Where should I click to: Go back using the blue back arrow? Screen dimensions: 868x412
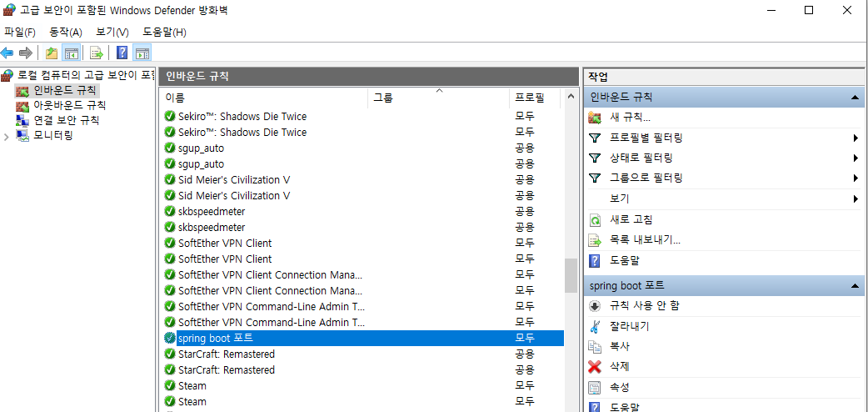(x=7, y=53)
